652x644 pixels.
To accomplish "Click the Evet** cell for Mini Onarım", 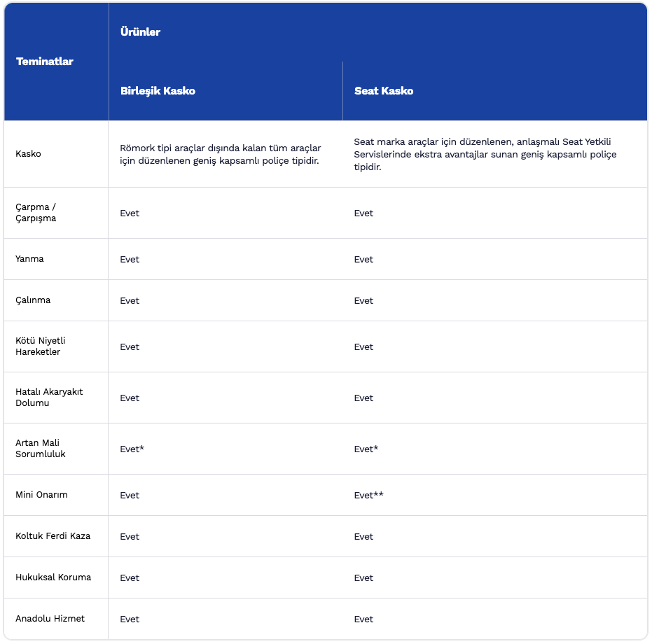I will coord(369,495).
